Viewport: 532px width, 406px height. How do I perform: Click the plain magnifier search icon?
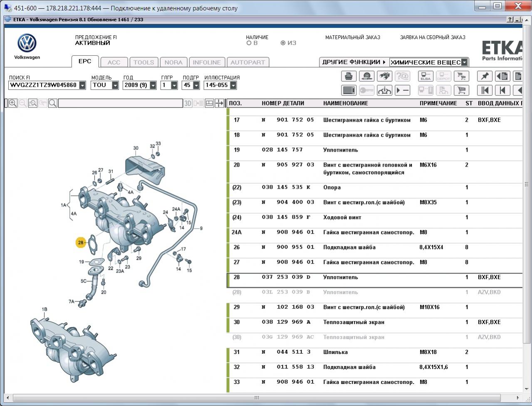pyautogui.click(x=53, y=103)
